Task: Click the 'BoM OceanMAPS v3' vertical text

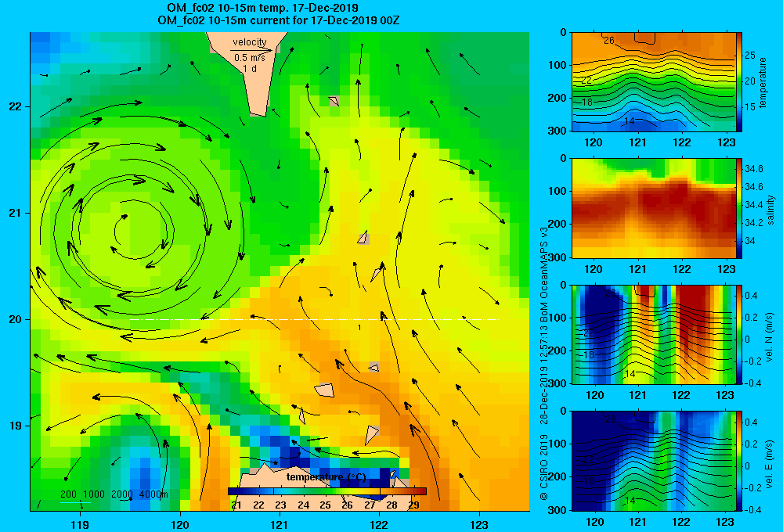Action: (544, 269)
